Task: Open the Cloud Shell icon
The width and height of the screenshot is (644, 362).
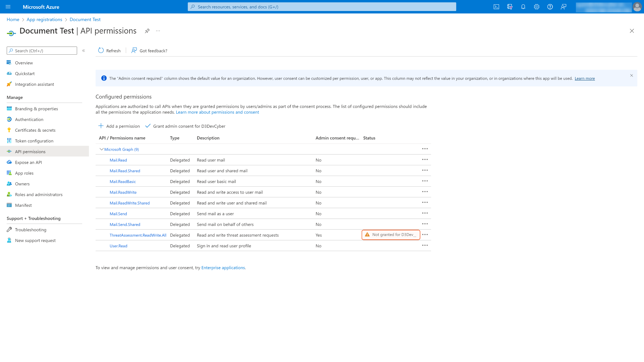Action: [496, 7]
